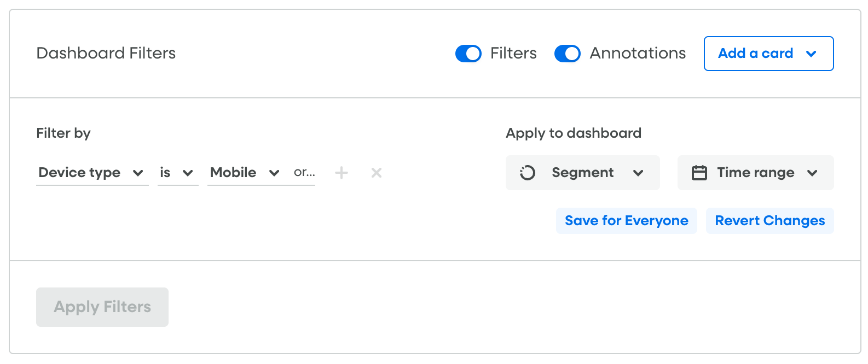Click the Apply Filters button

tap(102, 307)
